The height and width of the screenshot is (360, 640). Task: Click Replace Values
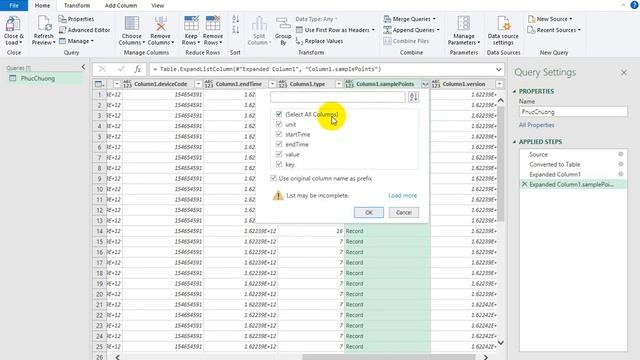319,41
